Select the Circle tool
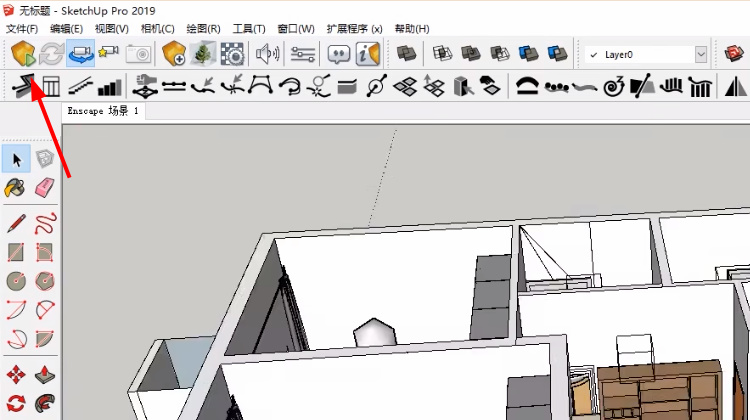Viewport: 750px width, 420px height. coord(16,281)
